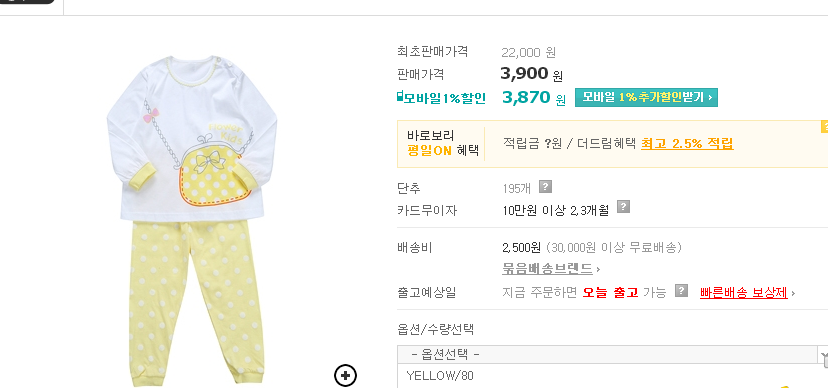Click the red 오늘 출고 text
Viewport: 828px width, 388px height.
[610, 292]
